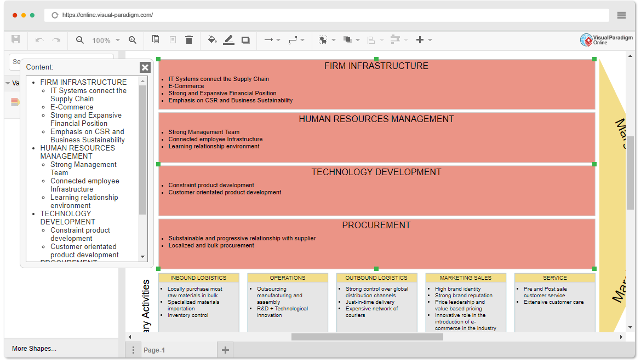Viewport: 641px width, 364px height.
Task: Click 'E-Commerce' in Content list
Action: [x=72, y=107]
